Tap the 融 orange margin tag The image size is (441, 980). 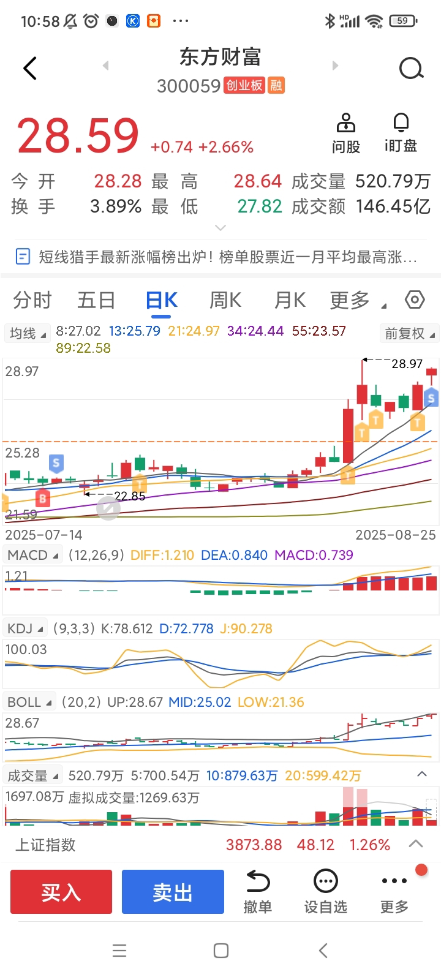(276, 85)
